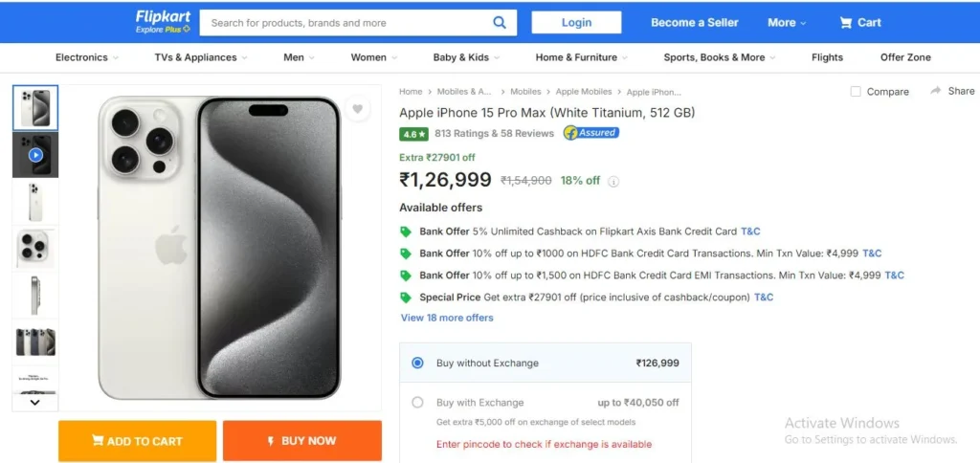Expand more thumbnails with down chevron

(35, 403)
